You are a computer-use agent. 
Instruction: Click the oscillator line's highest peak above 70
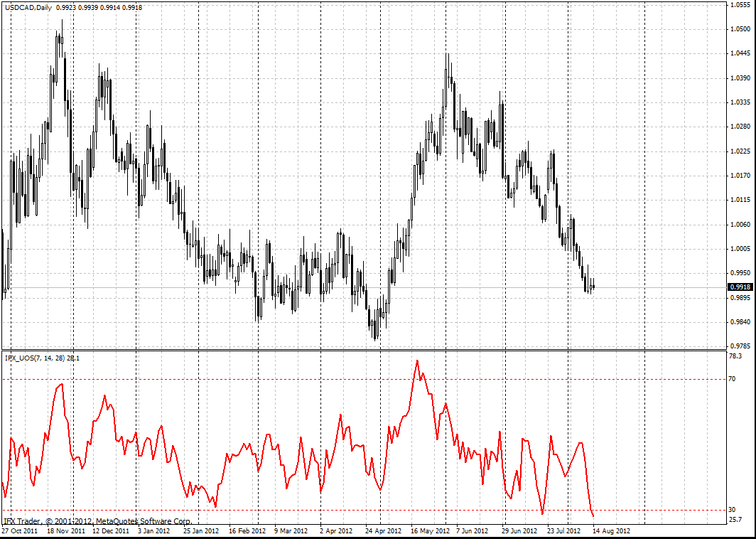tap(417, 361)
